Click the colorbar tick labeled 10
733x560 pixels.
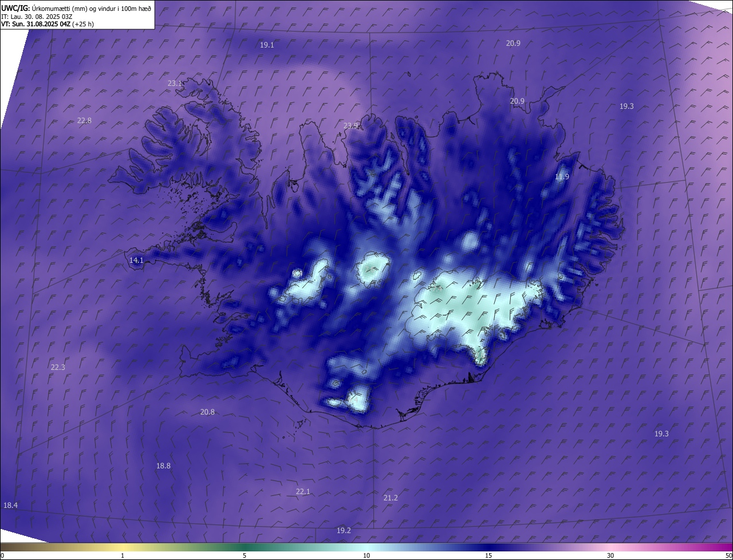pyautogui.click(x=366, y=556)
